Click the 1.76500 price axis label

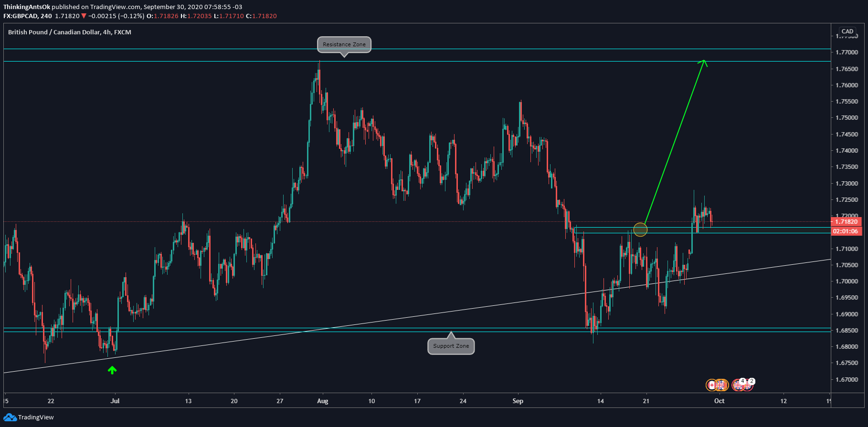click(x=847, y=69)
